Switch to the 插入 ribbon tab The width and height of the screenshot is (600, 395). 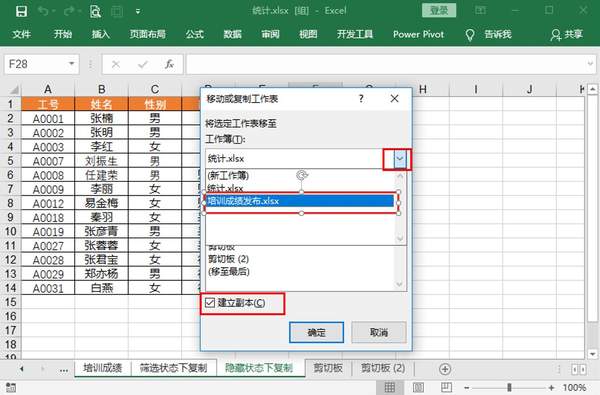pos(101,34)
